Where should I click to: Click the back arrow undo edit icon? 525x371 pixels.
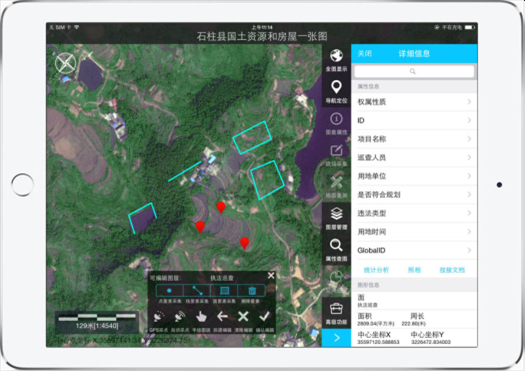(x=222, y=316)
